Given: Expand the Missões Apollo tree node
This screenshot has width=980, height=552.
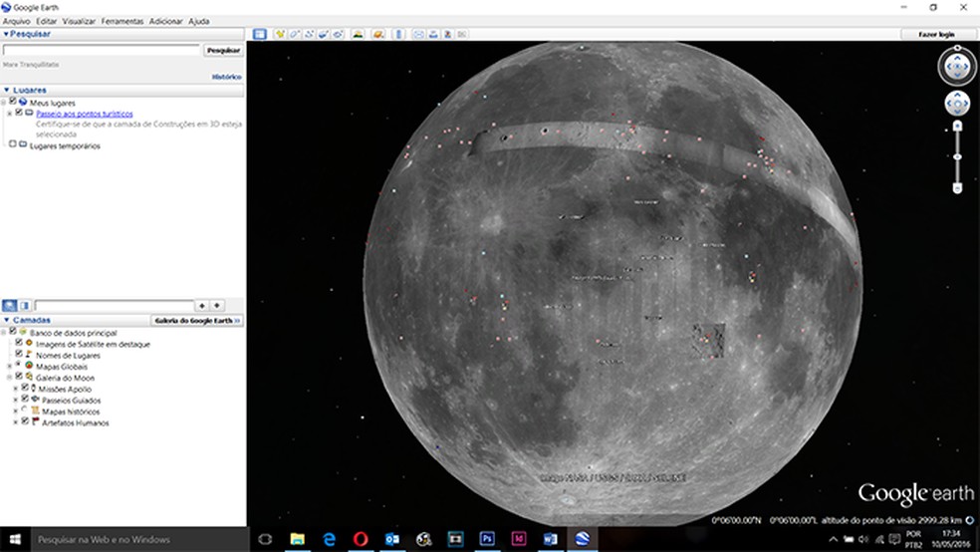Looking at the screenshot, I should click(16, 389).
